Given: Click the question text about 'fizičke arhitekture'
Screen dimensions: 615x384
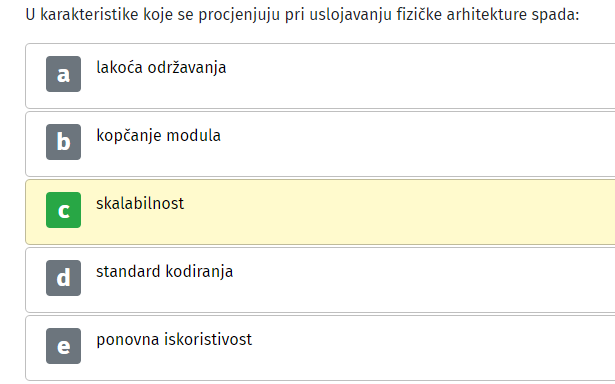Looking at the screenshot, I should (x=302, y=15).
